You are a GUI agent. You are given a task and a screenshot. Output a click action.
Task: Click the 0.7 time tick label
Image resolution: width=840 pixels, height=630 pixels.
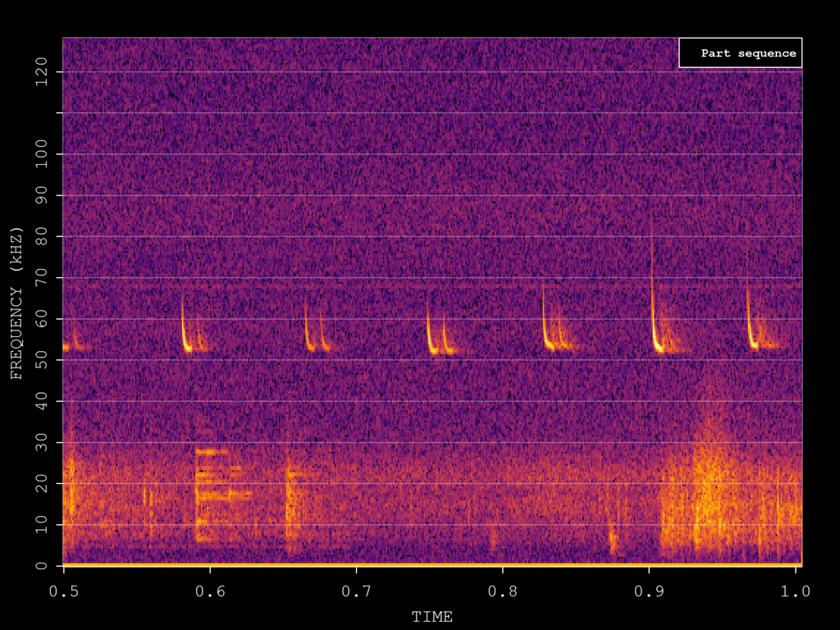(x=356, y=591)
